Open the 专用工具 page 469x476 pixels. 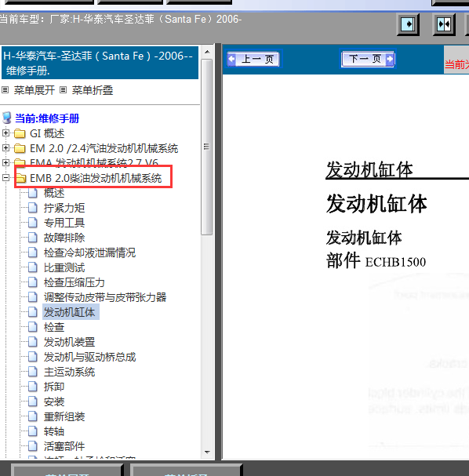(64, 223)
